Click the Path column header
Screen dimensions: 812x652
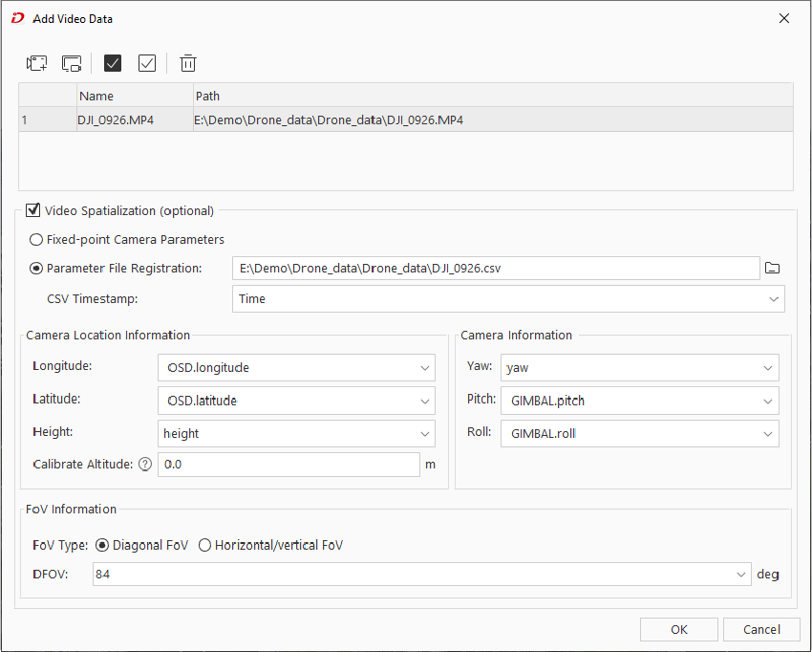492,96
